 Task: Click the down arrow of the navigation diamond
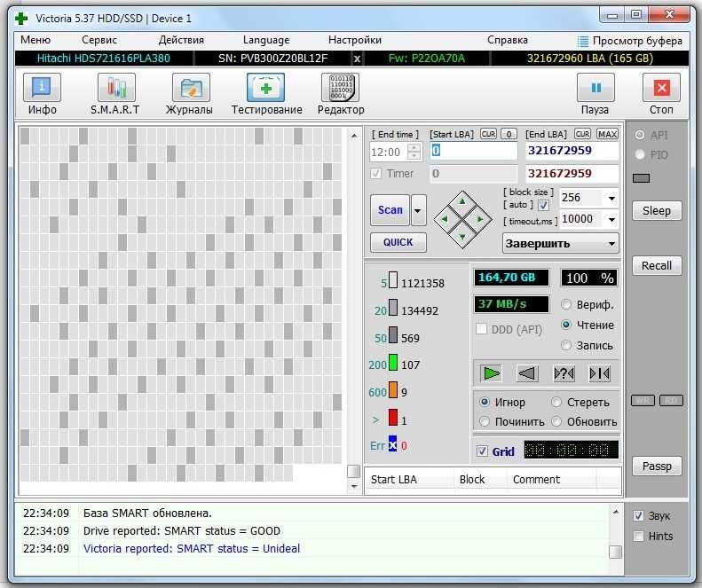click(x=462, y=237)
